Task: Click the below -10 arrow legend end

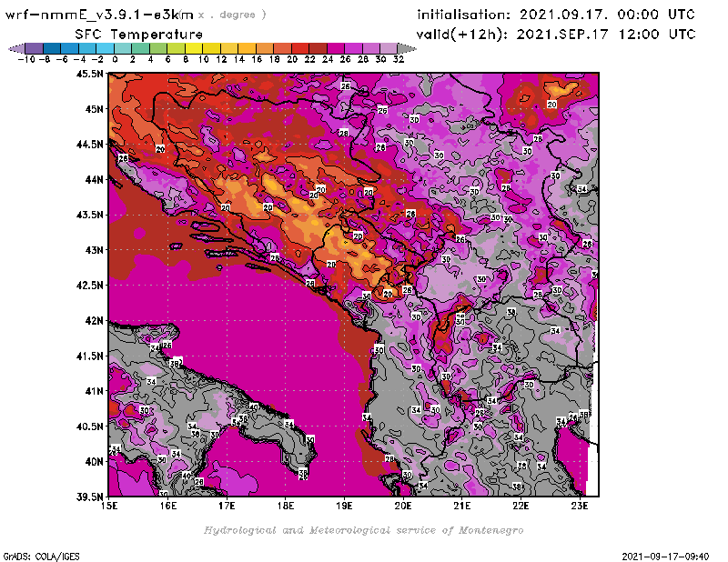Action: [x=16, y=48]
